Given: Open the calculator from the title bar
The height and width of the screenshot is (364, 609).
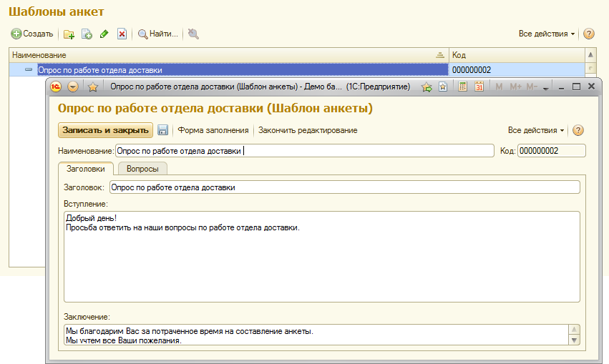Looking at the screenshot, I should point(463,87).
